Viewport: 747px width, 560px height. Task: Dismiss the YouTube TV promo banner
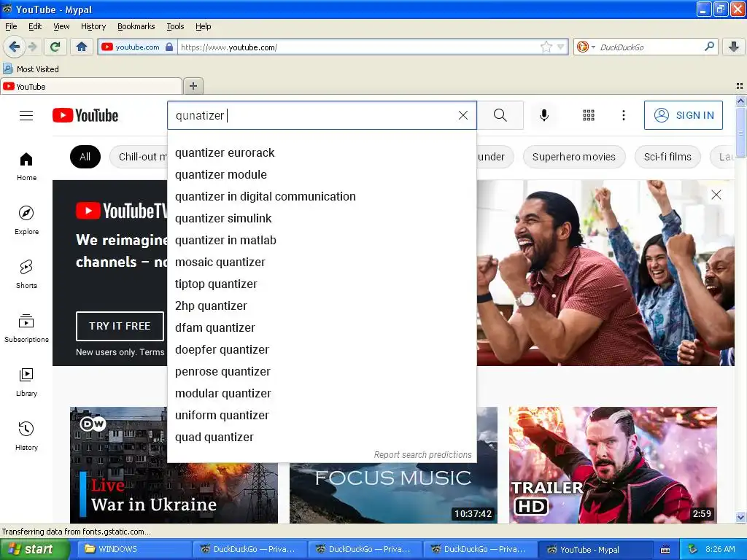pyautogui.click(x=716, y=195)
